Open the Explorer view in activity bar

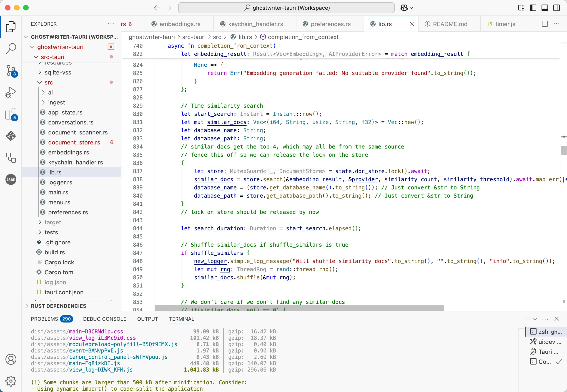tap(11, 27)
